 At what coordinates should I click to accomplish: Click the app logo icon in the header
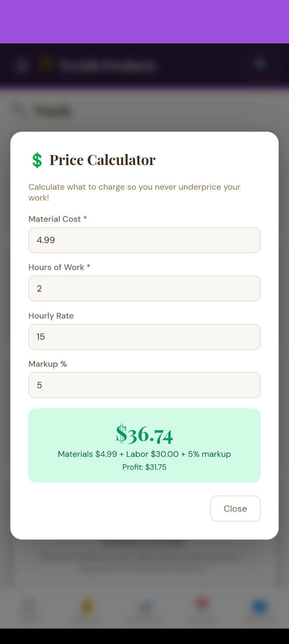tap(46, 64)
